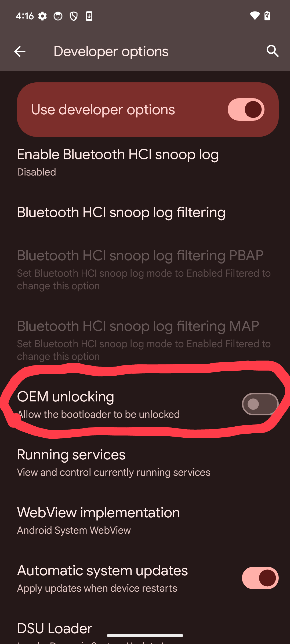Enable the OEM unlocking toggle
The image size is (290, 644).
pyautogui.click(x=260, y=404)
